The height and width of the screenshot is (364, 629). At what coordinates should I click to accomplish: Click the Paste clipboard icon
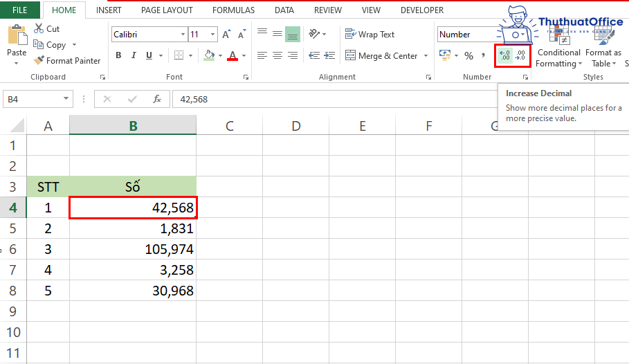17,35
